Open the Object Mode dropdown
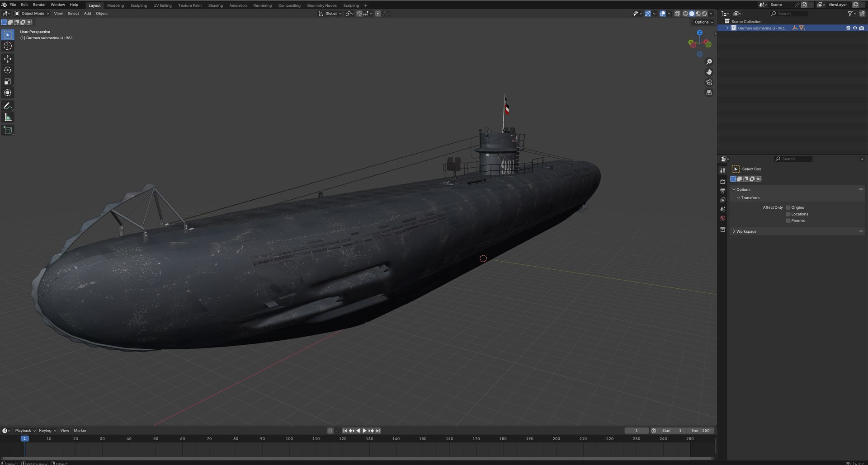The height and width of the screenshot is (465, 868). [32, 14]
